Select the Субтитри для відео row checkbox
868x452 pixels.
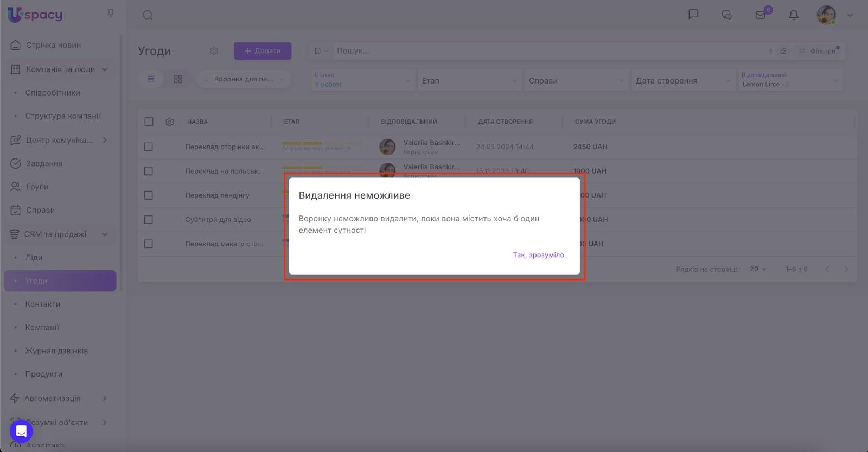pos(149,220)
